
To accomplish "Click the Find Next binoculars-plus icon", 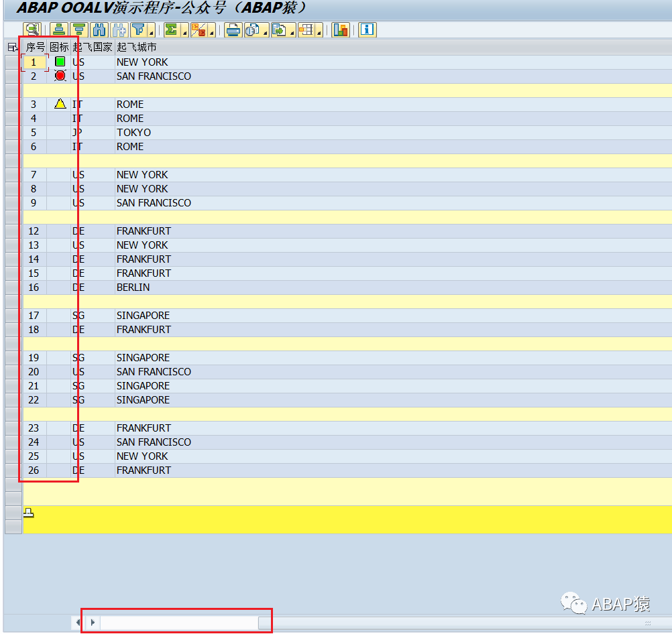I will pyautogui.click(x=119, y=30).
